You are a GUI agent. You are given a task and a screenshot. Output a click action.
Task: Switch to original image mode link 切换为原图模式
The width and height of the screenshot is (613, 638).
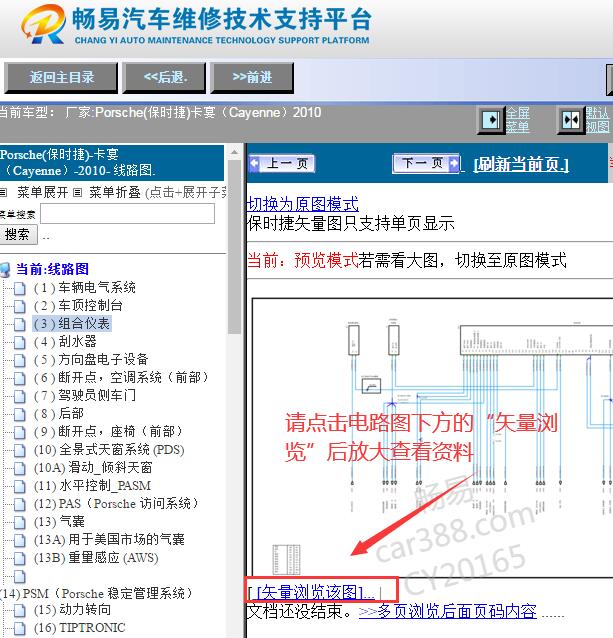click(x=303, y=204)
